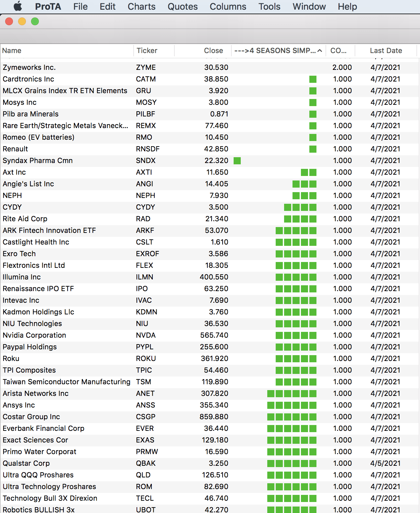This screenshot has width=420, height=513.
Task: Open the Window menu
Action: pyautogui.click(x=309, y=6)
